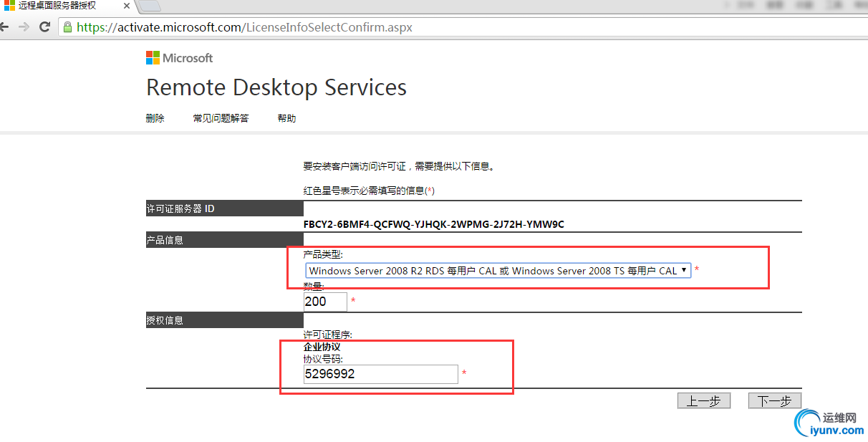This screenshot has height=442, width=868.
Task: Click the Microsoft logo
Action: tap(179, 58)
